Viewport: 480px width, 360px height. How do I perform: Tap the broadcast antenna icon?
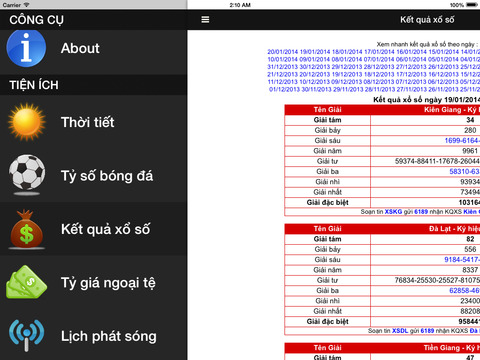27,335
